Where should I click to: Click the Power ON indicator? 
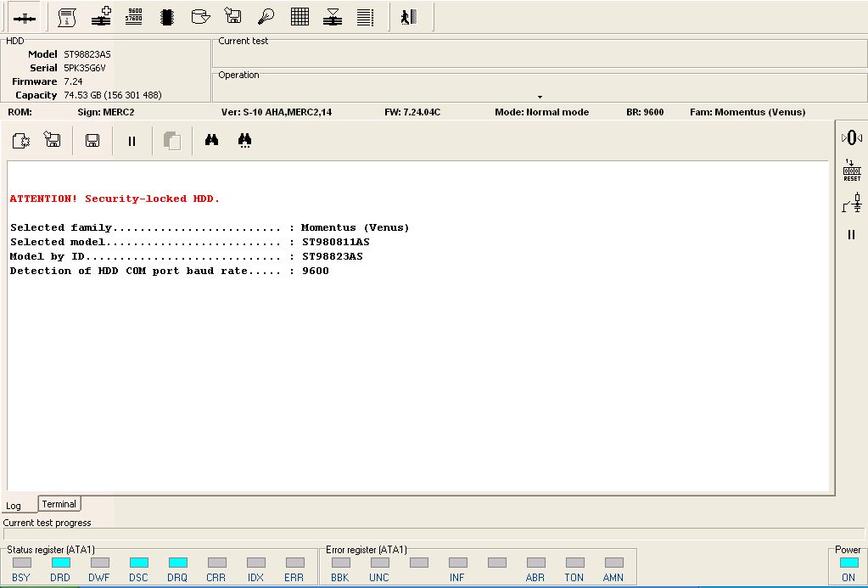click(849, 563)
